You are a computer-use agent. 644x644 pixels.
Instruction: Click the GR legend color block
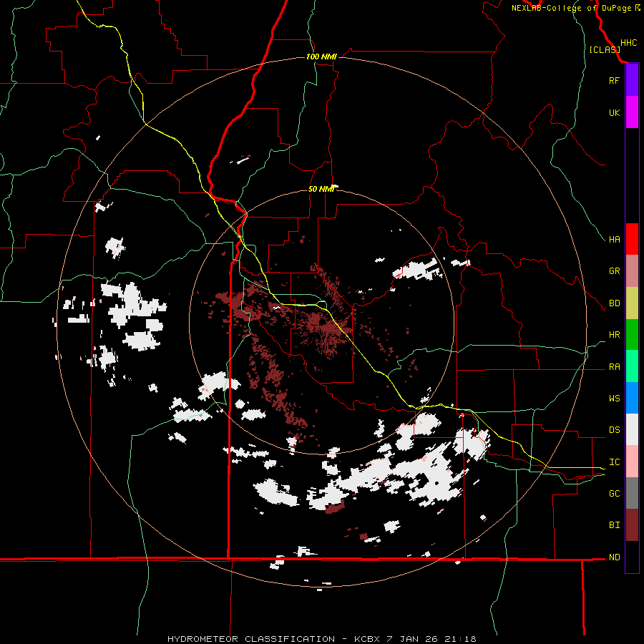[x=632, y=271]
